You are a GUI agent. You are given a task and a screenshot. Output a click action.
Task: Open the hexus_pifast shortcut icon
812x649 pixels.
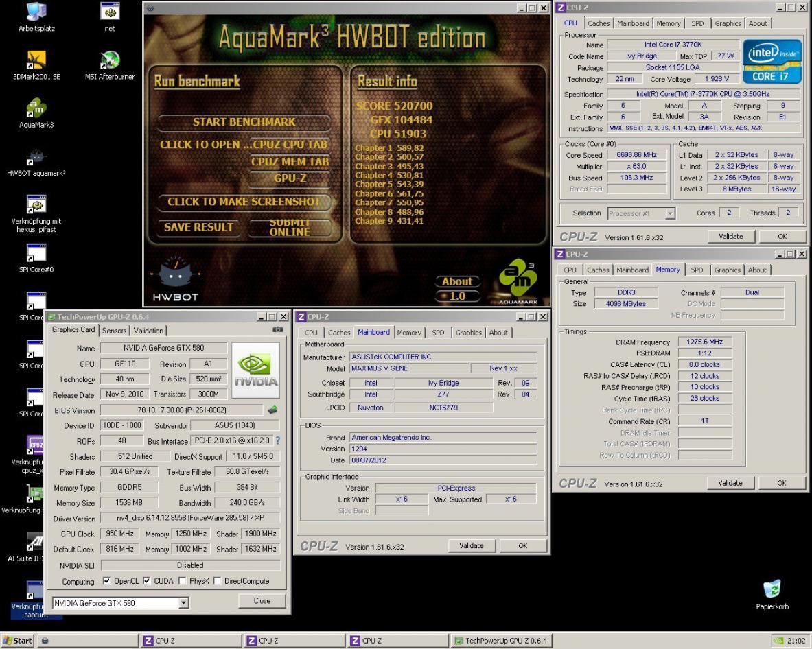(36, 213)
